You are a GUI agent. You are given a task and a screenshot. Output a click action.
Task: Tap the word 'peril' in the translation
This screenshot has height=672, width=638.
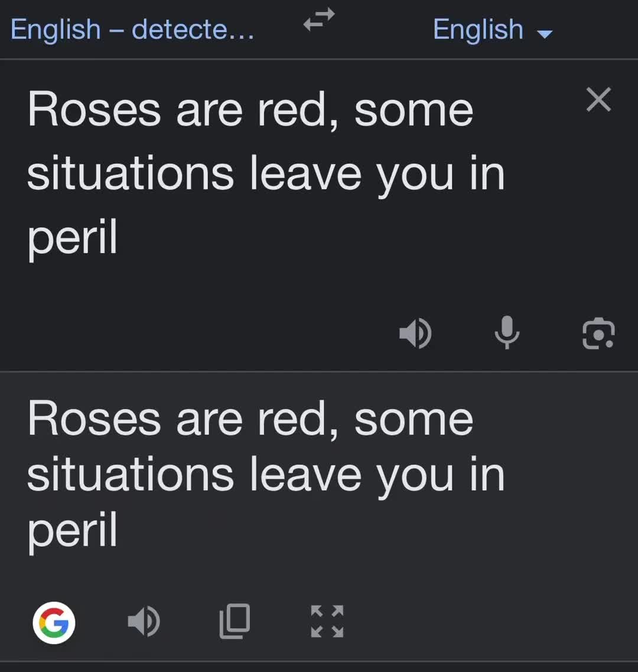72,531
